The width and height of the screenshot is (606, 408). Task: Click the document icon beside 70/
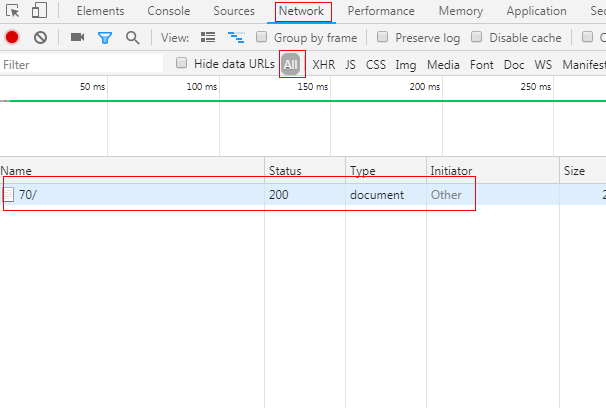click(9, 195)
